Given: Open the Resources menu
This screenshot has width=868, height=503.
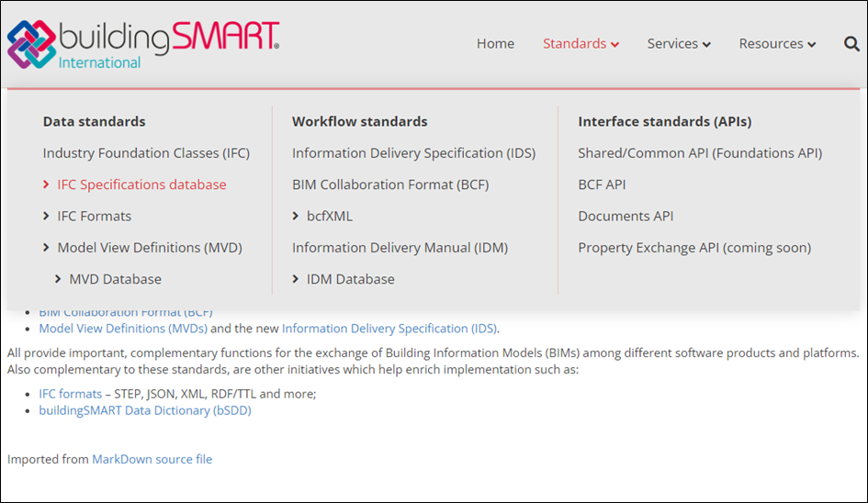Looking at the screenshot, I should (x=771, y=44).
